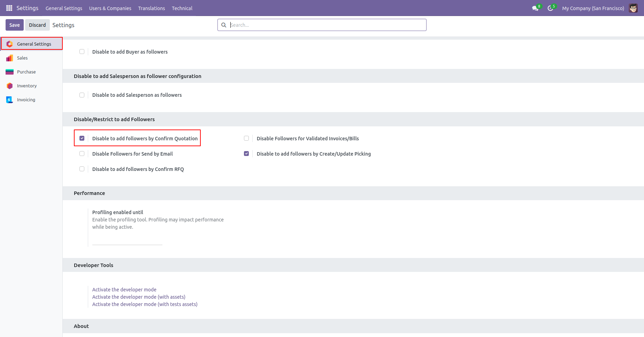Select the Inventory settings tab
644x337 pixels.
coord(31,86)
